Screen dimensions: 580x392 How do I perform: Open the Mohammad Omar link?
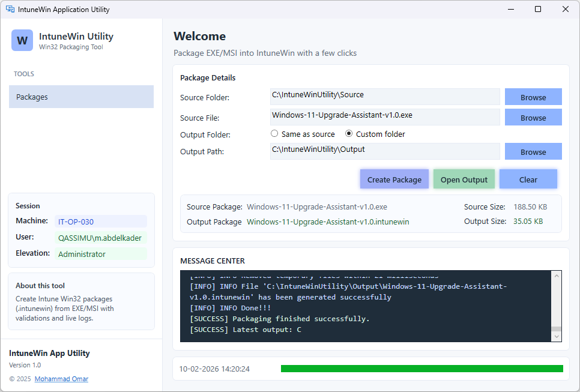[61, 379]
